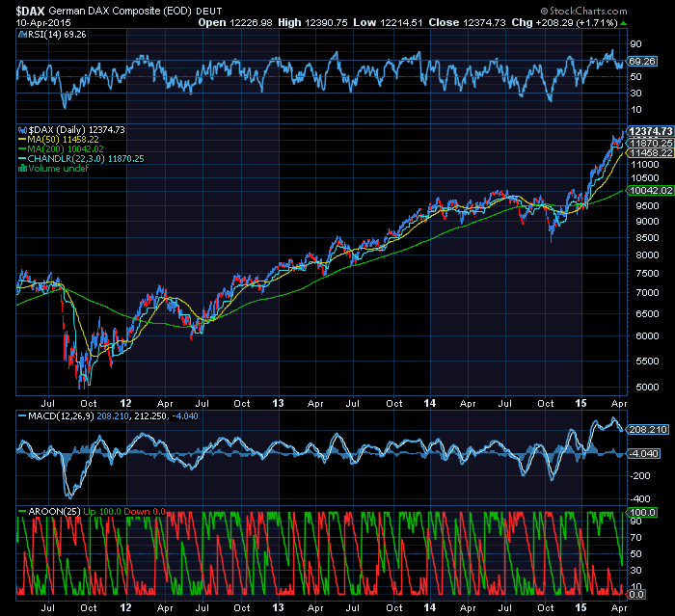Click the 100.0 Aroon Up axis tag

(642, 512)
